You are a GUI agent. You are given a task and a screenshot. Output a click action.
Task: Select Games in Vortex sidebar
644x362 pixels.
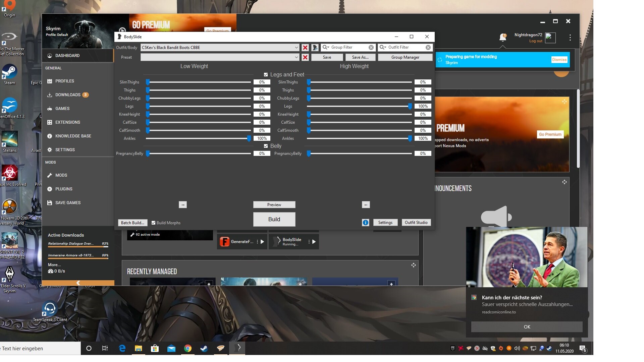click(x=78, y=109)
